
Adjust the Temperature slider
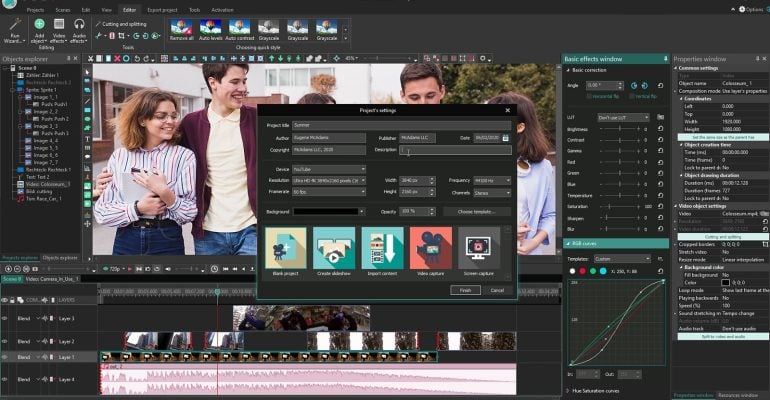(x=620, y=195)
